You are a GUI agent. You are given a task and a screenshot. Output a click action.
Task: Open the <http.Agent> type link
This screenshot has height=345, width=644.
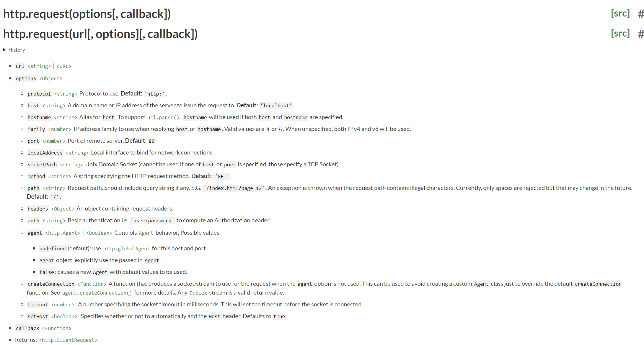coord(63,233)
